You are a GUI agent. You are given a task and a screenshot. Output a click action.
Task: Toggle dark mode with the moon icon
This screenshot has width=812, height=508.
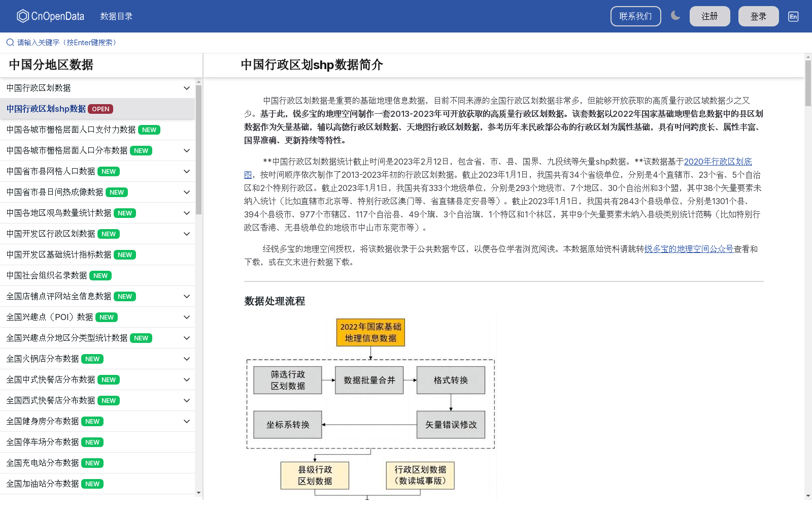pyautogui.click(x=675, y=16)
